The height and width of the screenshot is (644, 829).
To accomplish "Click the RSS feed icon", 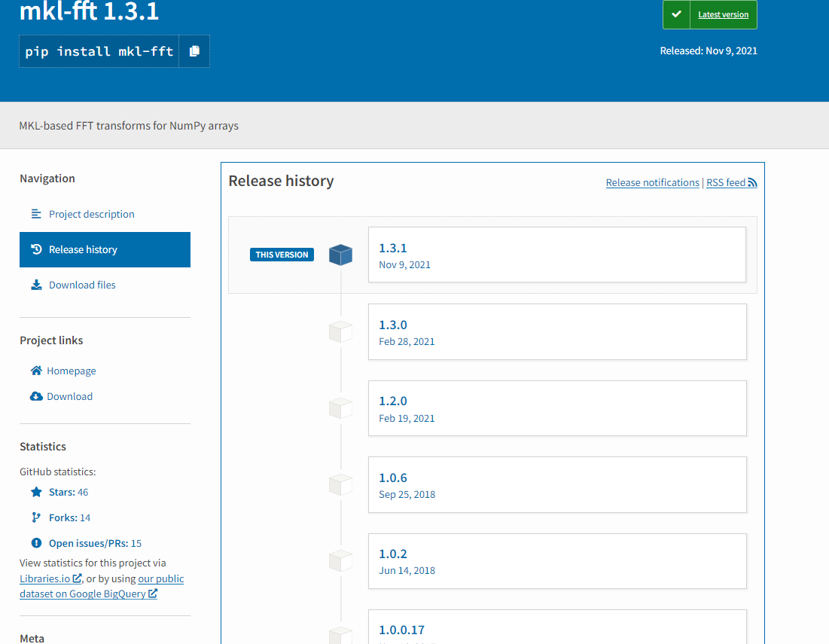I will 751,182.
